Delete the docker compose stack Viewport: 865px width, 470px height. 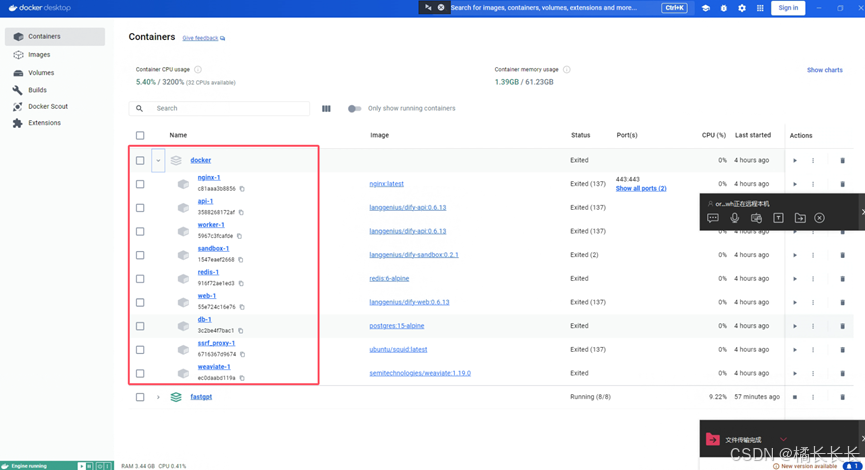[842, 161]
